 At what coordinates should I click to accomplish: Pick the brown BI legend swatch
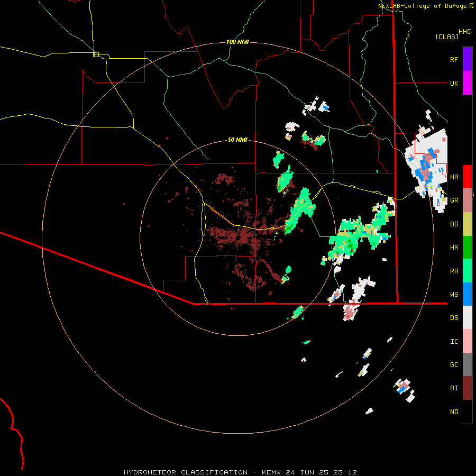(x=467, y=388)
